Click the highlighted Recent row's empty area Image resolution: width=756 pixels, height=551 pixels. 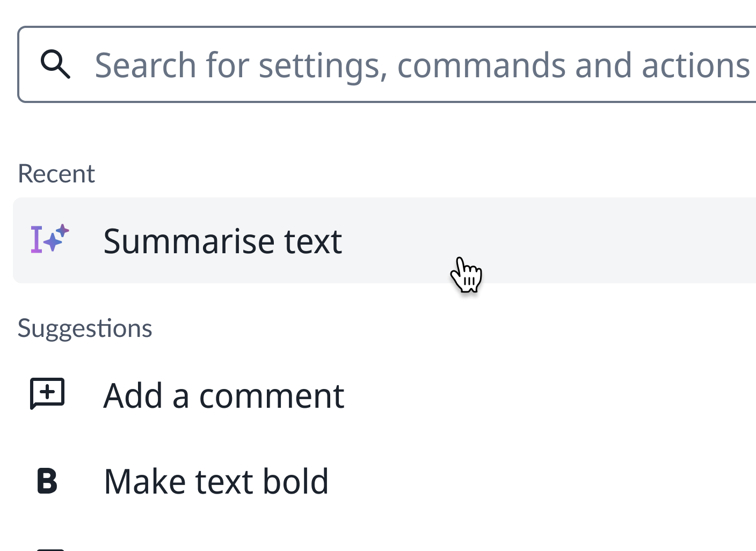(x=591, y=241)
